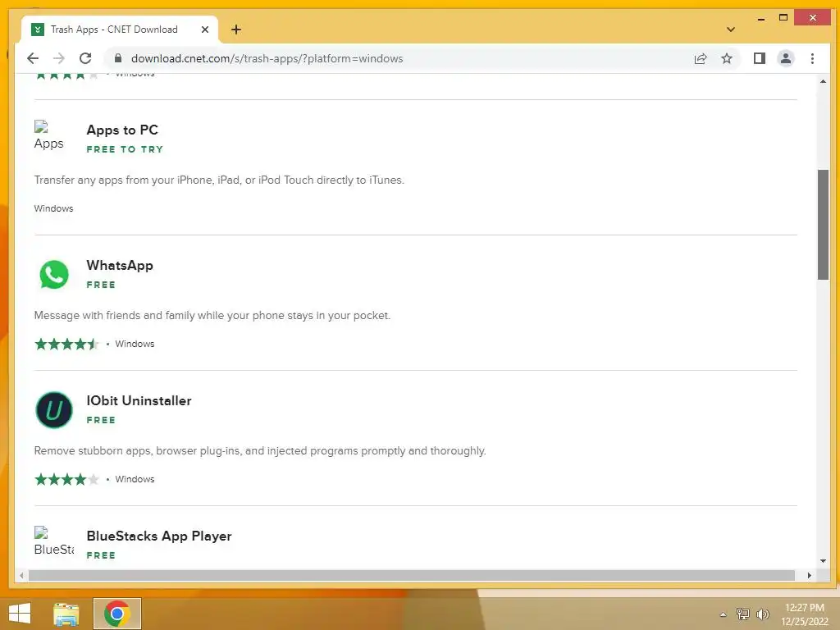Viewport: 840px width, 630px height.
Task: View site security lock info
Action: [x=118, y=58]
